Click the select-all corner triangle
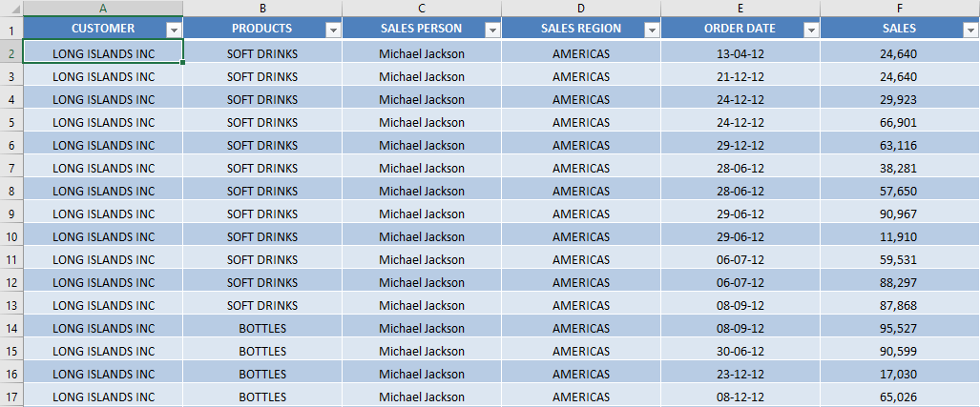Viewport: 980px width, 407px height. 11,9
